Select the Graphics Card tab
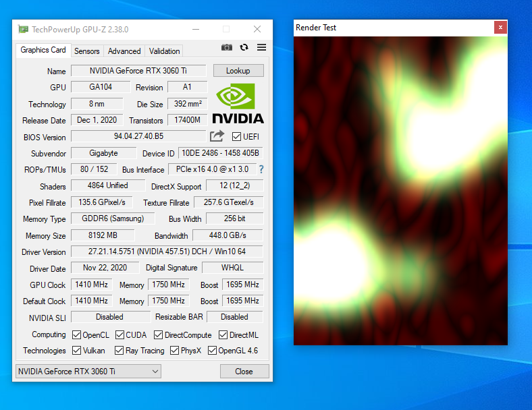Image resolution: width=532 pixels, height=410 pixels. 43,50
